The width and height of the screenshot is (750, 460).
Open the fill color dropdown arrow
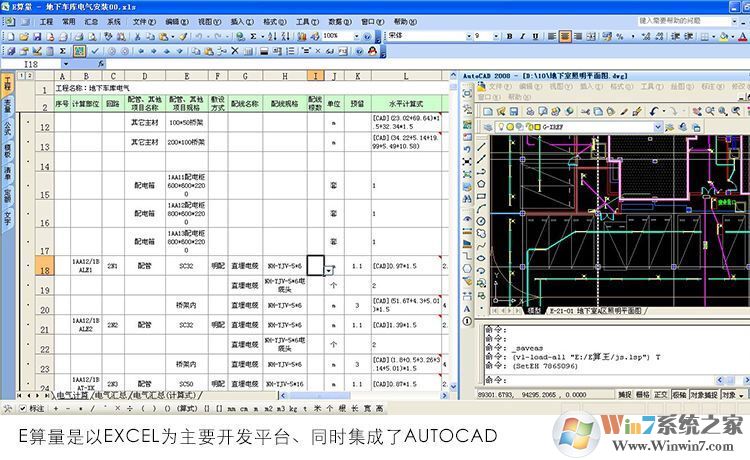tap(733, 36)
